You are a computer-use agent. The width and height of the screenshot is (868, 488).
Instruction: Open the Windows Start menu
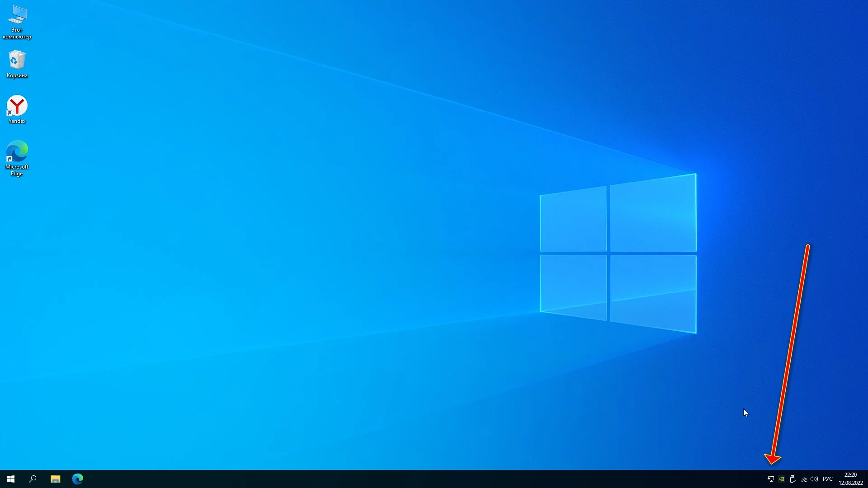[x=11, y=479]
